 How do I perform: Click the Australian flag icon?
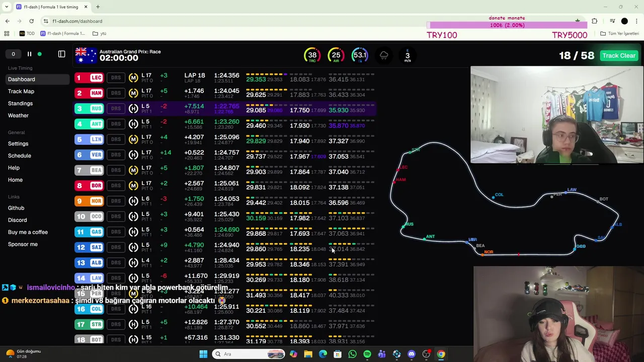coord(86,55)
